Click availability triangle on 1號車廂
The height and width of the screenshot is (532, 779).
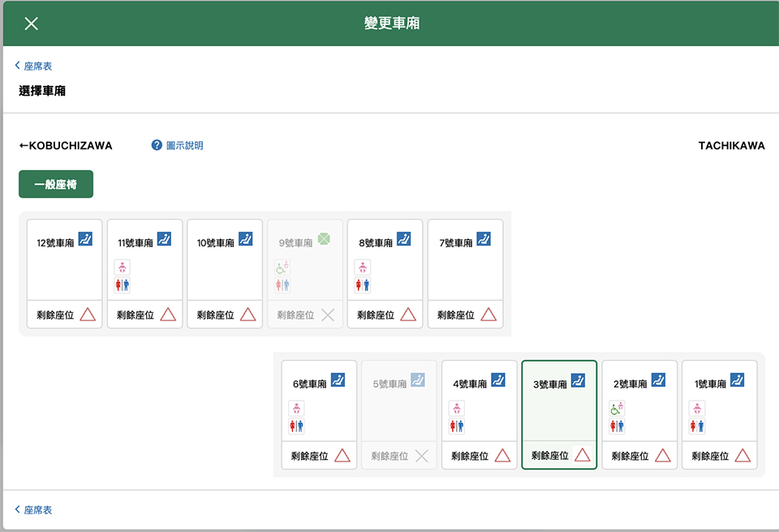click(x=742, y=456)
